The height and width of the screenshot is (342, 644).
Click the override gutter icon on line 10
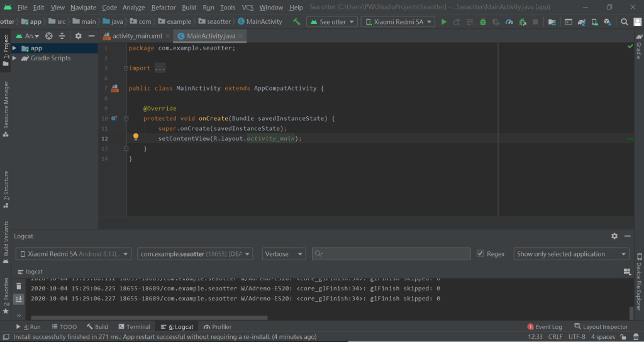114,118
